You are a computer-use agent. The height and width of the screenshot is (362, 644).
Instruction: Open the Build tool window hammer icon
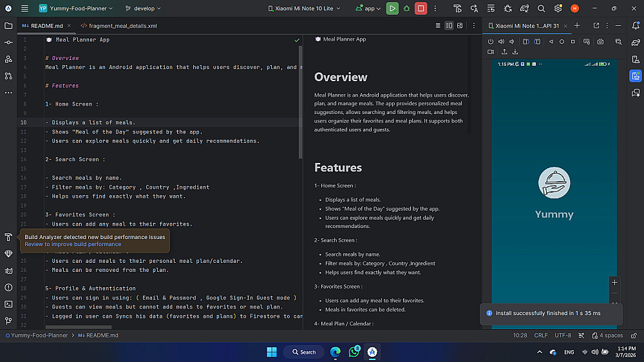click(8, 237)
